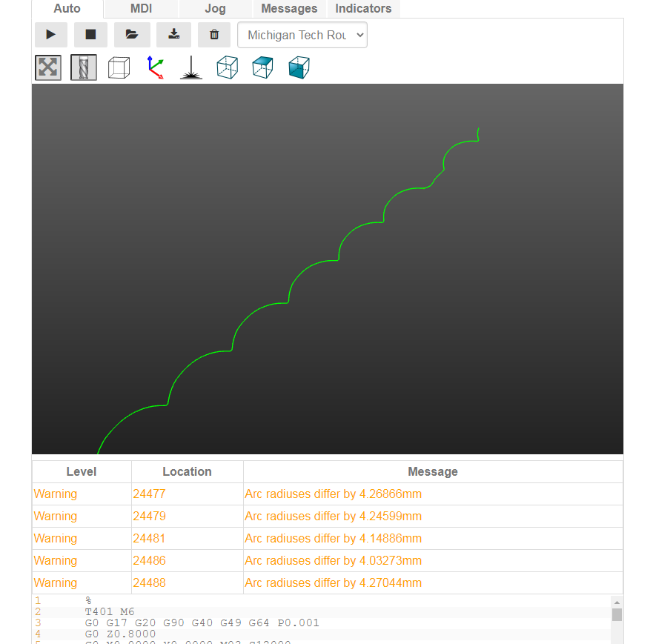Toggle the wireframe bounding box display

[119, 67]
